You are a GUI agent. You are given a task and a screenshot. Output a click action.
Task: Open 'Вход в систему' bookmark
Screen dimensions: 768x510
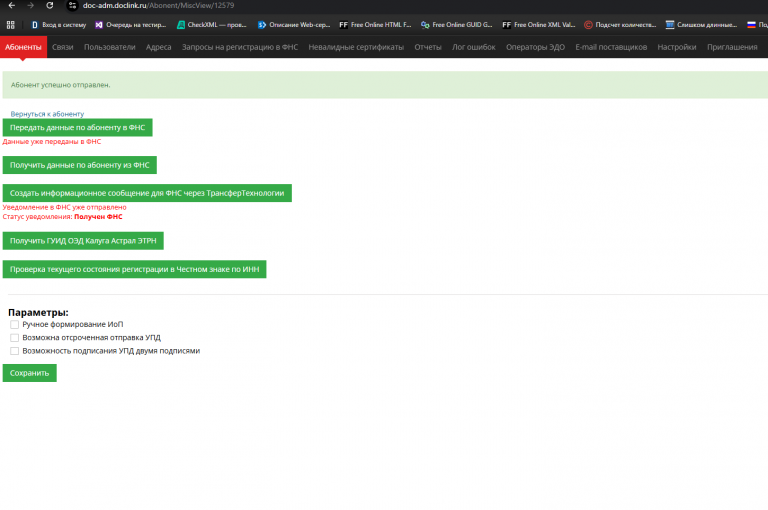(x=58, y=24)
